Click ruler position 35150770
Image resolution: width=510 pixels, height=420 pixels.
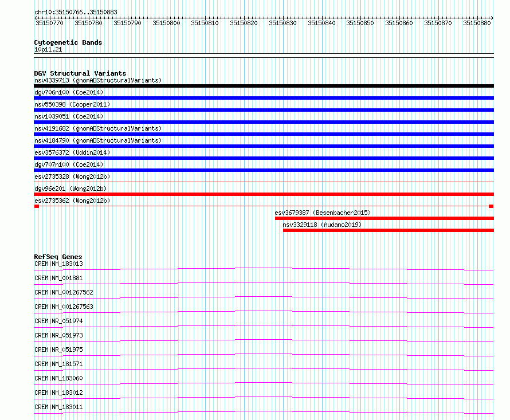point(49,23)
